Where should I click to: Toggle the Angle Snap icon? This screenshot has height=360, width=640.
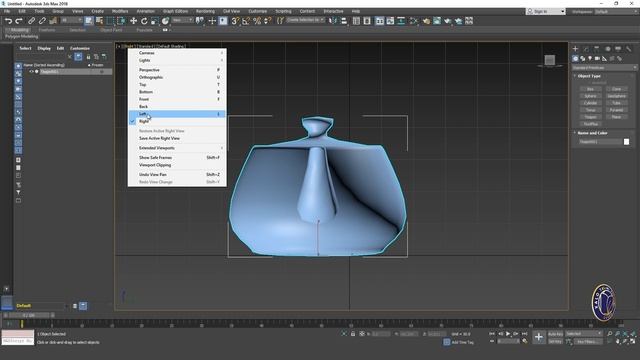(246, 21)
